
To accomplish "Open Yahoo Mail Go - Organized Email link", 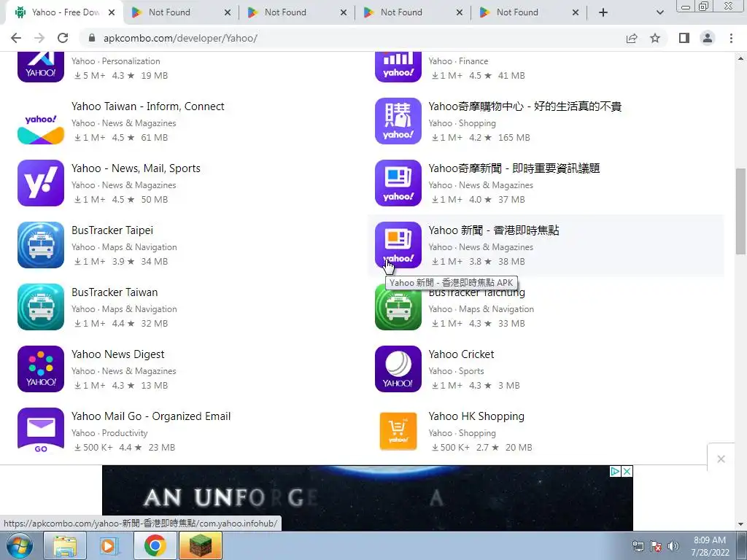I will pos(151,416).
